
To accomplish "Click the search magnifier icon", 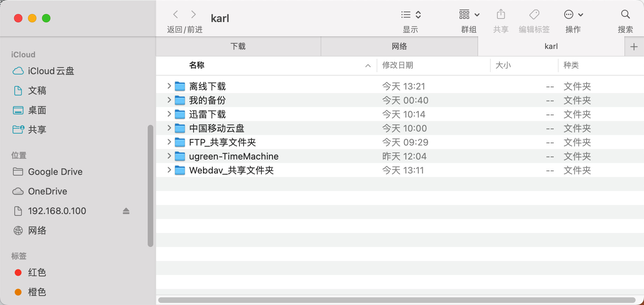I will 625,14.
